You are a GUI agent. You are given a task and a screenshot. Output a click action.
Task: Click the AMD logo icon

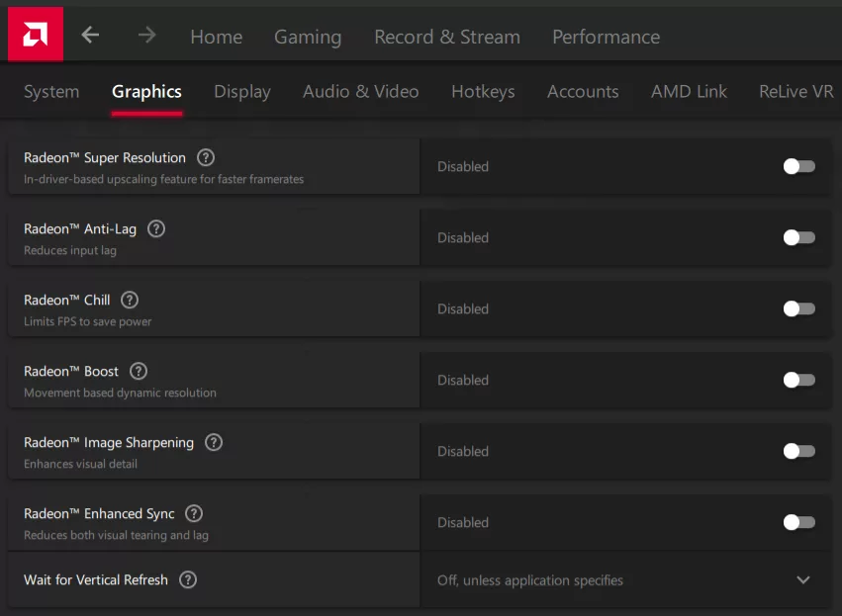click(36, 35)
